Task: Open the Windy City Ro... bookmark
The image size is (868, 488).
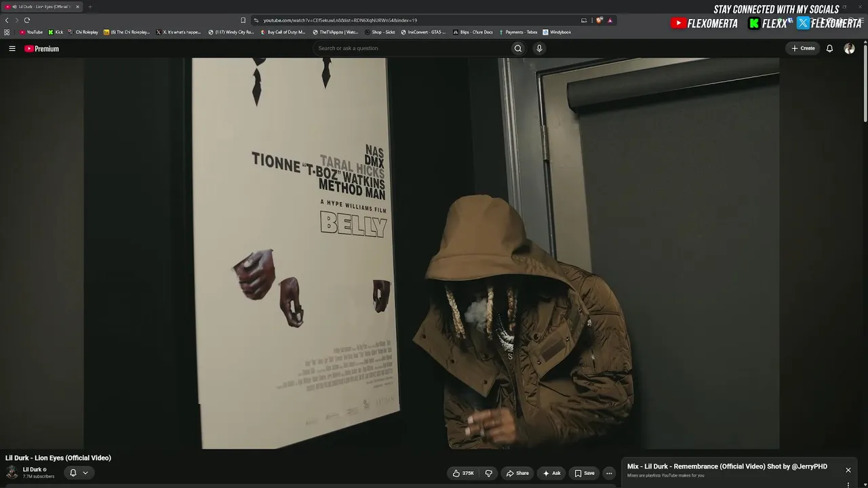Action: pyautogui.click(x=231, y=32)
